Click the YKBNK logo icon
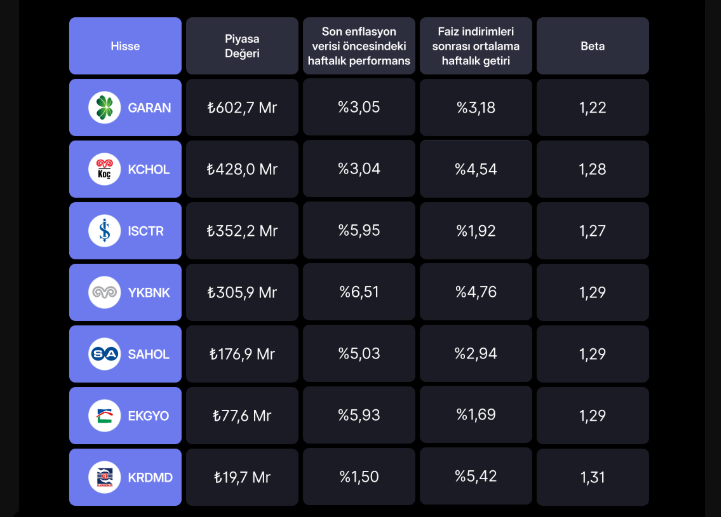The image size is (721, 517). click(104, 293)
